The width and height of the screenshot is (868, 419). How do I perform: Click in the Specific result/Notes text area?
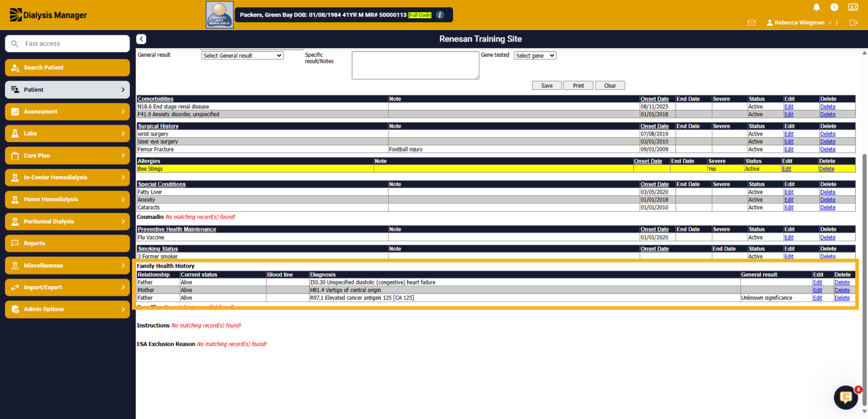(x=416, y=65)
